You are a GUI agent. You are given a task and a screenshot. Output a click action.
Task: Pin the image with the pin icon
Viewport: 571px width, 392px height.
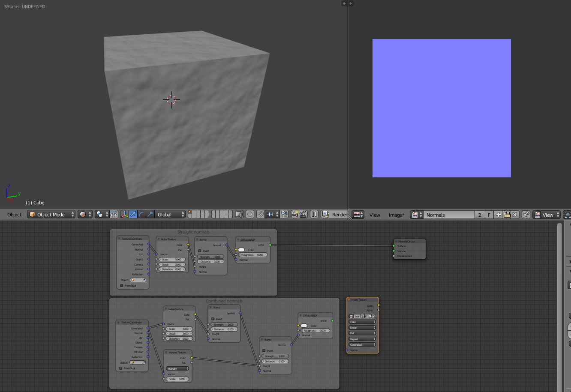point(526,215)
